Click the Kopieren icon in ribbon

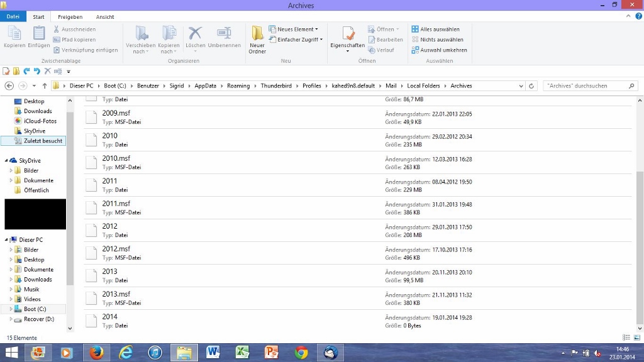(14, 36)
